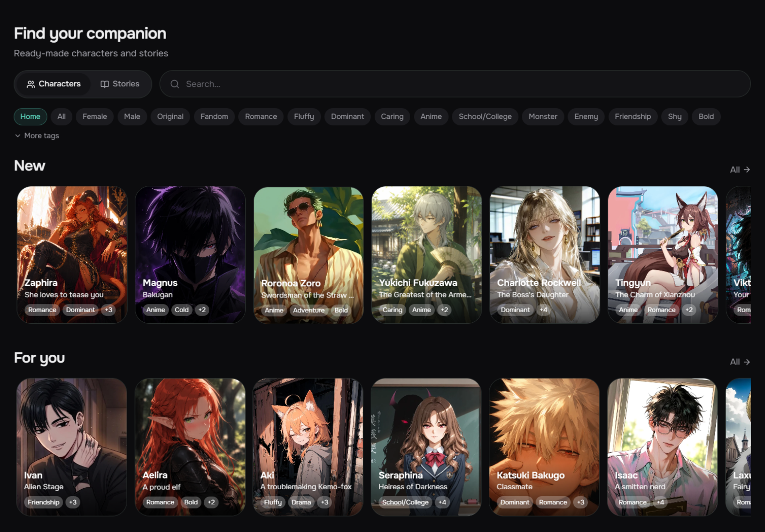Click 'Heiress of Darkness' subtitle

413,487
